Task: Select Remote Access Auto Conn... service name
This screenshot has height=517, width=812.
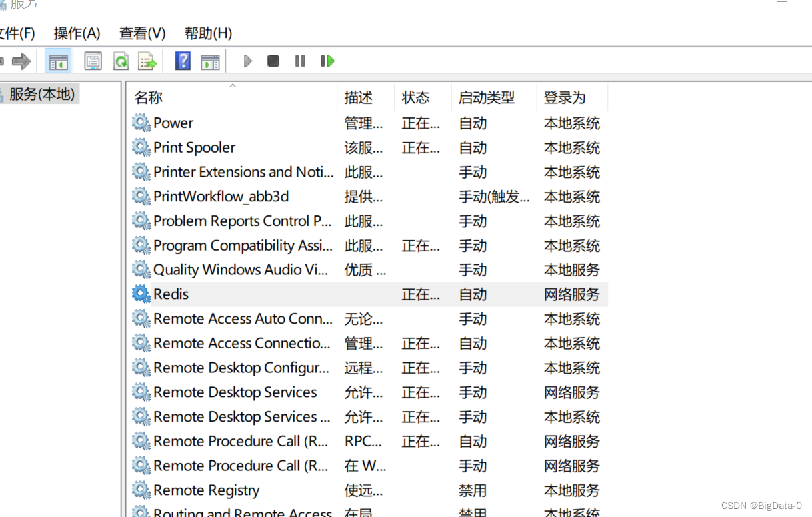Action: click(x=243, y=319)
